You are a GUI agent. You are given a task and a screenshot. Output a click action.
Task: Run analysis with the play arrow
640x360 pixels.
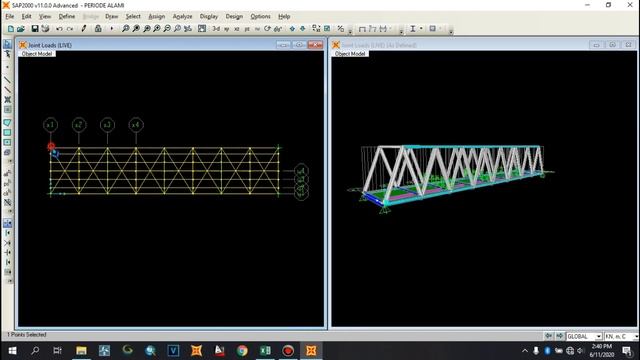[x=111, y=29]
